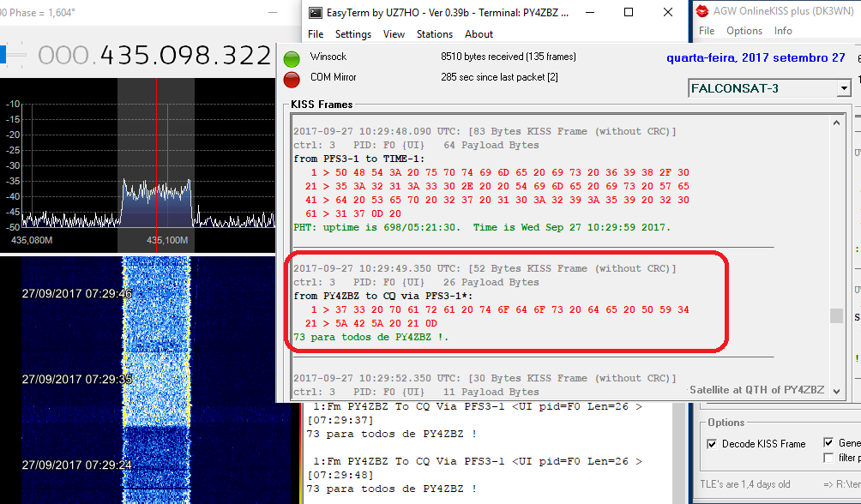
Task: Close the EasyTerm window
Action: click(668, 12)
